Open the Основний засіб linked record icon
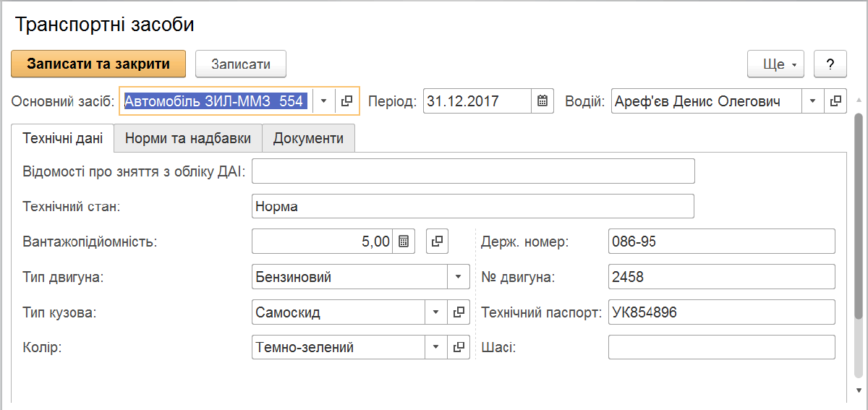The height and width of the screenshot is (410, 868). point(346,101)
